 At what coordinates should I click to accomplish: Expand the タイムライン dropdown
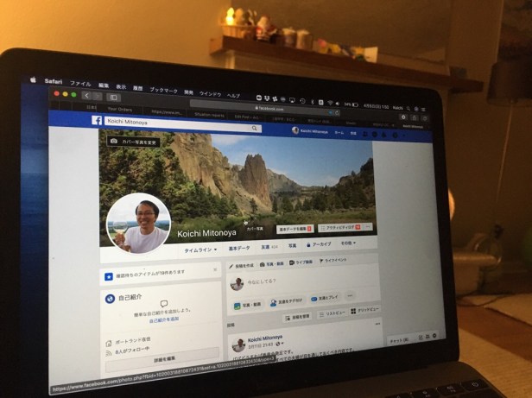[199, 247]
